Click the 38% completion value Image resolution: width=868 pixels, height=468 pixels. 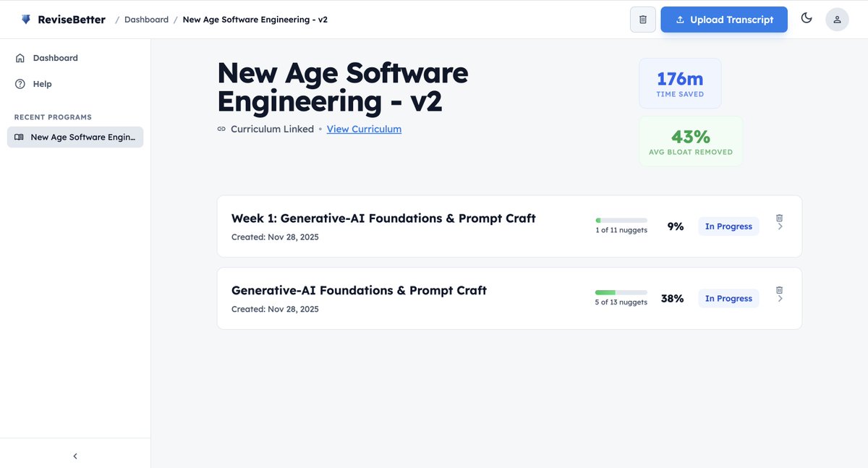673,299
